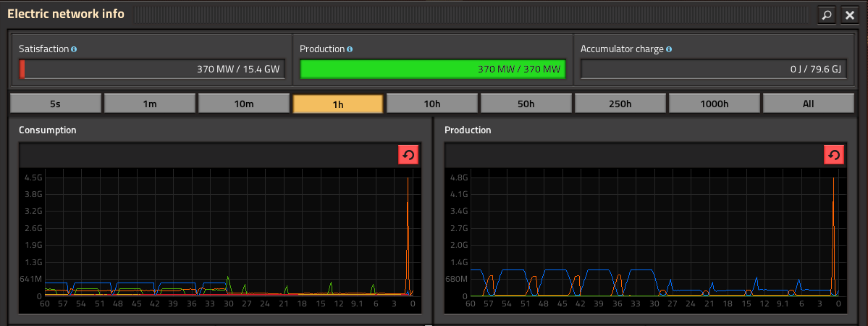Show the 50h time range

526,104
